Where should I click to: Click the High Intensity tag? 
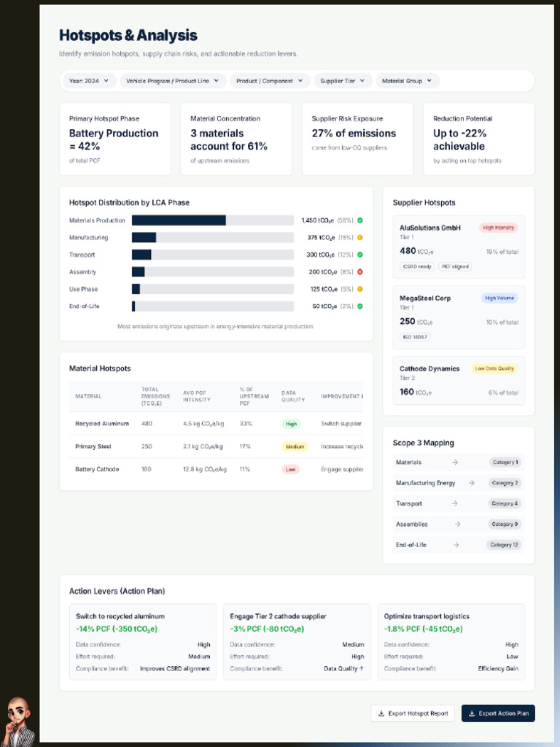(498, 228)
